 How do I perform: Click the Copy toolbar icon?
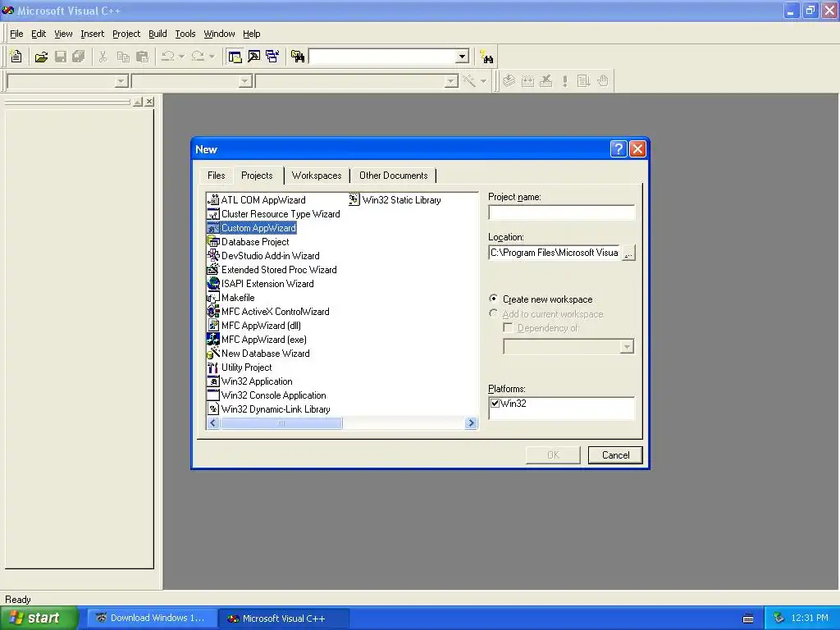click(x=123, y=57)
